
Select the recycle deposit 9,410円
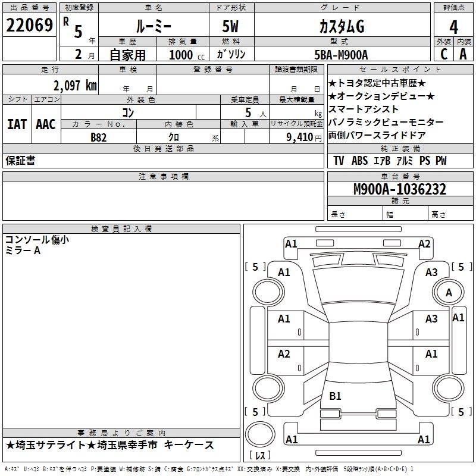coord(304,137)
